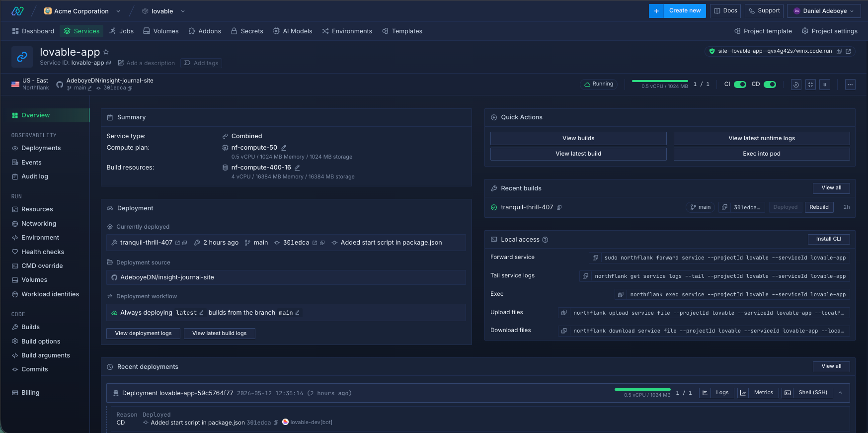Click the Running status badge
This screenshot has width=868, height=433.
[599, 85]
